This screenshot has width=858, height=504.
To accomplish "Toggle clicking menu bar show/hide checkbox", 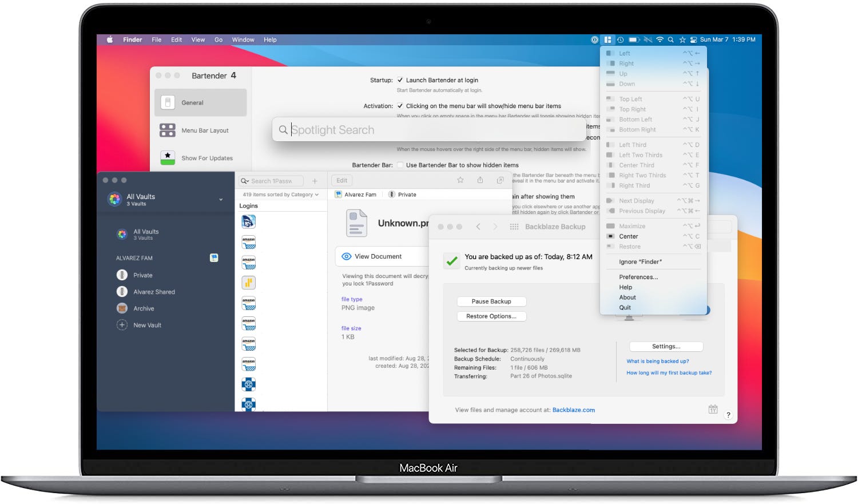I will click(x=400, y=106).
